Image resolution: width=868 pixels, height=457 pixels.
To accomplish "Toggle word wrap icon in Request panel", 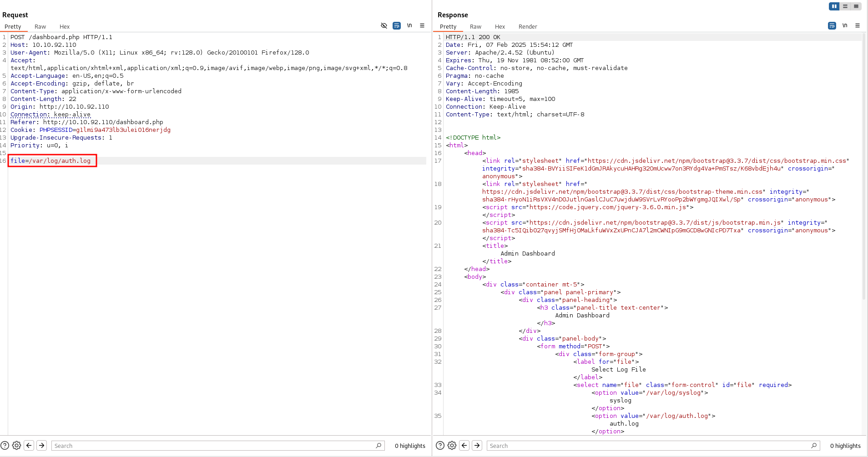I will pos(397,26).
